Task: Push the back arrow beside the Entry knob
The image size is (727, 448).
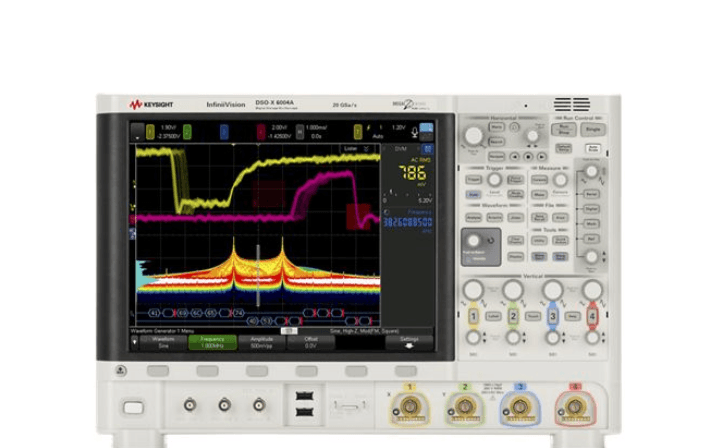Action: point(491,241)
